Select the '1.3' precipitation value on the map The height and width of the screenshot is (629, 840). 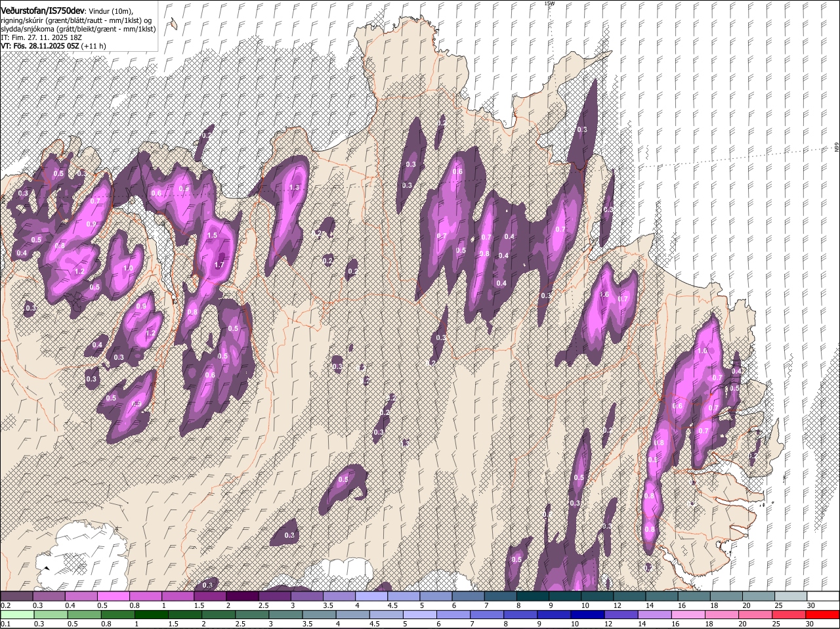click(x=294, y=187)
